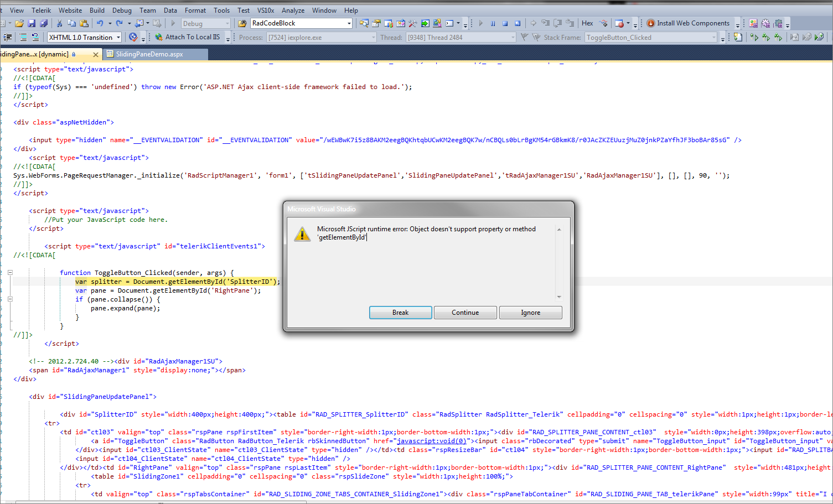The width and height of the screenshot is (833, 504).
Task: Open the Tools menu
Action: [221, 10]
